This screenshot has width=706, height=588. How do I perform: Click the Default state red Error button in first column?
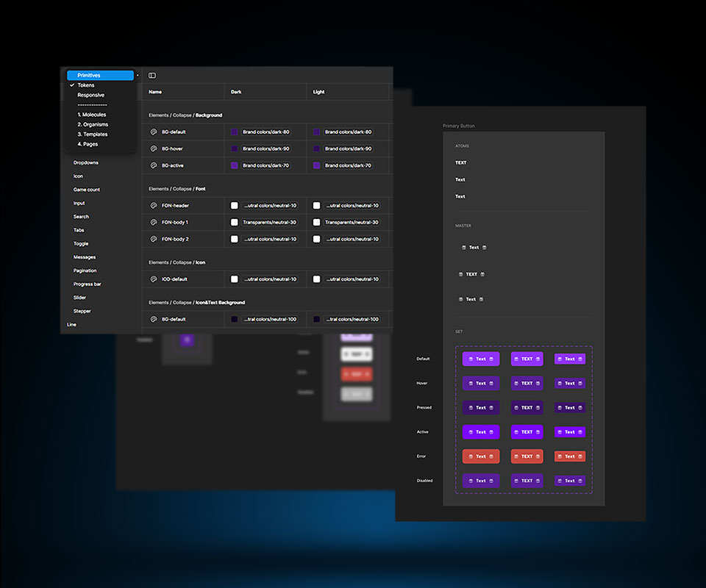tap(480, 456)
